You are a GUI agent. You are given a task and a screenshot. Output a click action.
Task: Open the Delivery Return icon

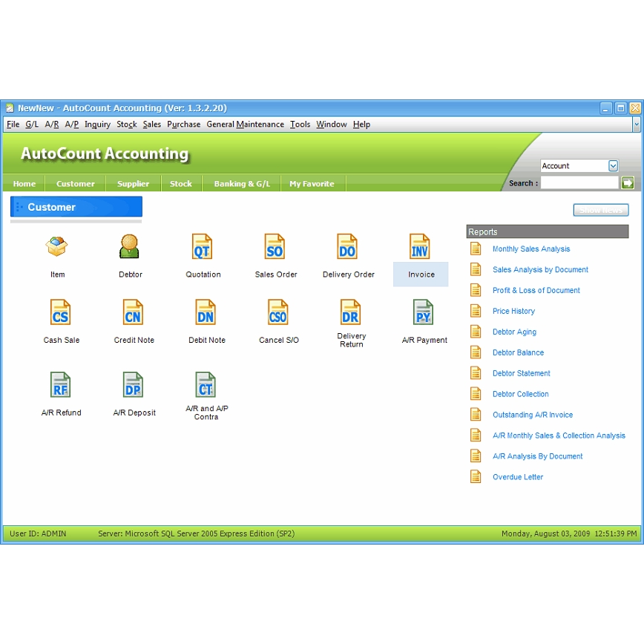click(351, 313)
